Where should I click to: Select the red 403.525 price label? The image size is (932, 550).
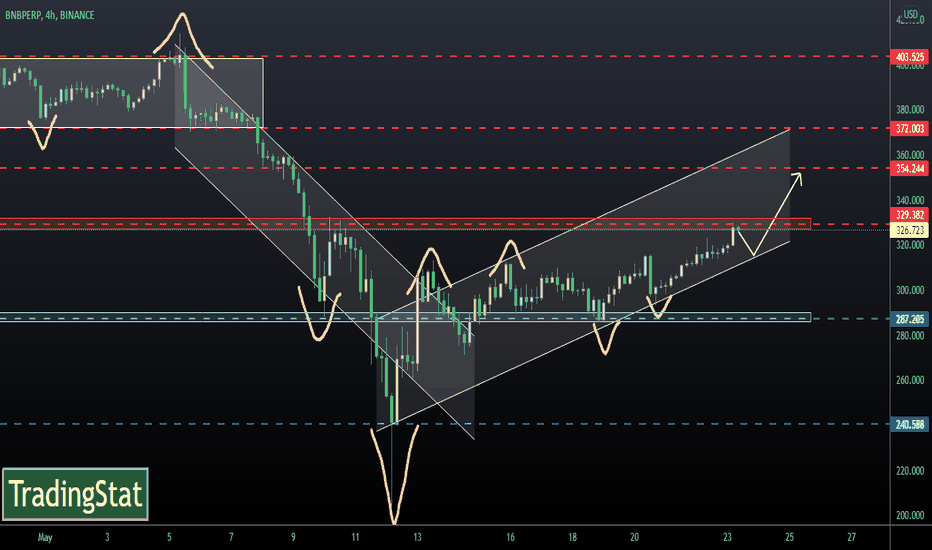(909, 57)
